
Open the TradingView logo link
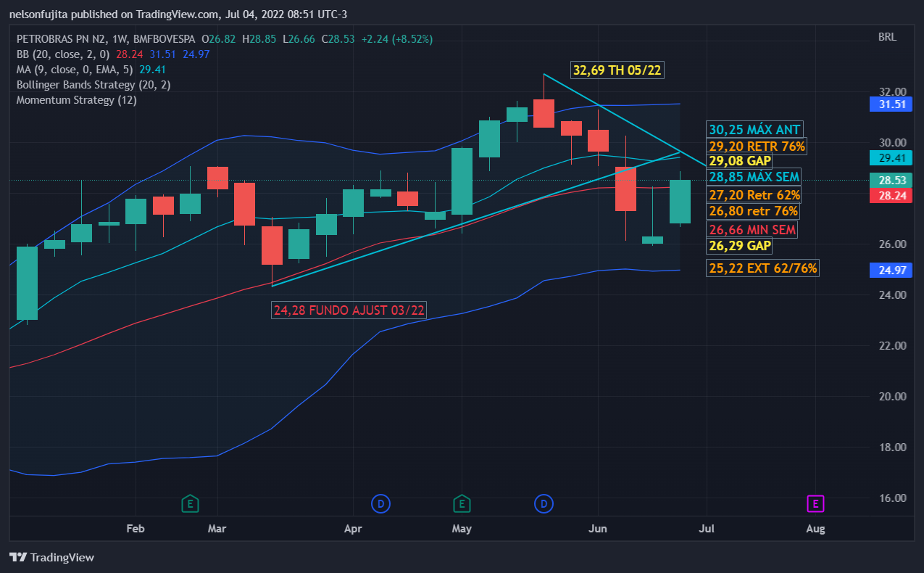coord(51,557)
